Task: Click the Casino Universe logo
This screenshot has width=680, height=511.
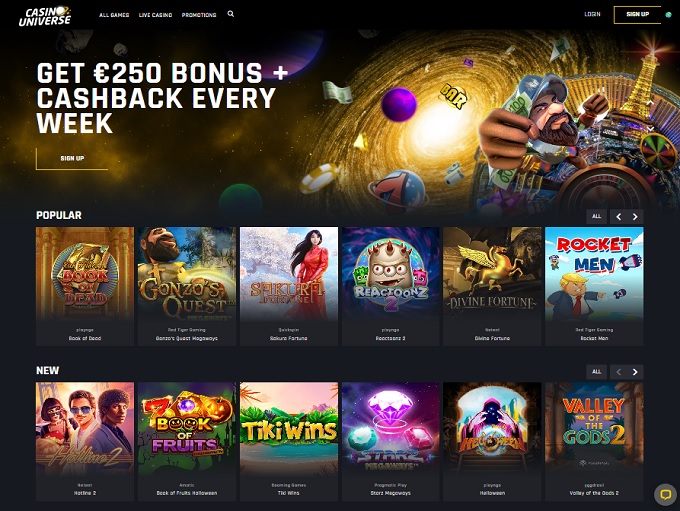Action: (x=45, y=16)
